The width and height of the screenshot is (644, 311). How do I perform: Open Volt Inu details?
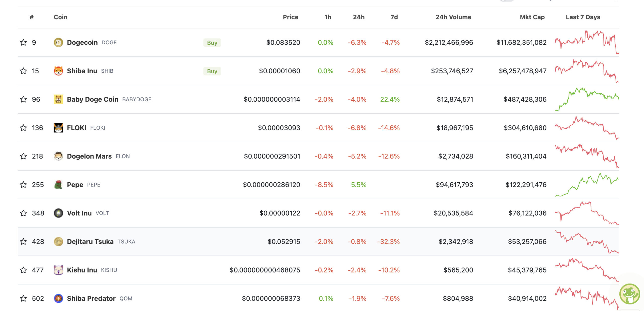click(x=79, y=213)
